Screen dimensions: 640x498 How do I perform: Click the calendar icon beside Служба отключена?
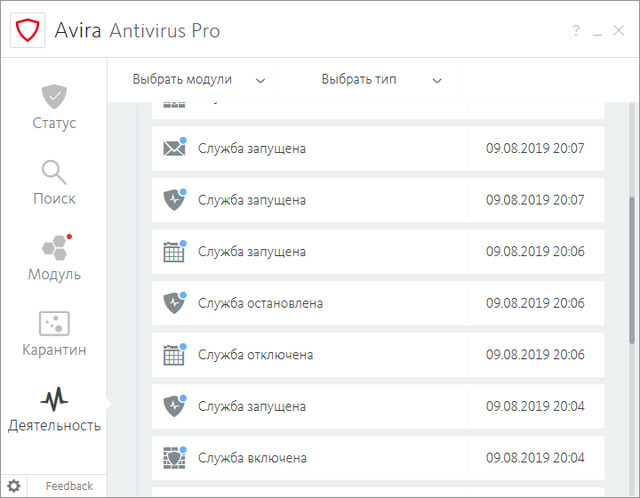click(x=174, y=354)
